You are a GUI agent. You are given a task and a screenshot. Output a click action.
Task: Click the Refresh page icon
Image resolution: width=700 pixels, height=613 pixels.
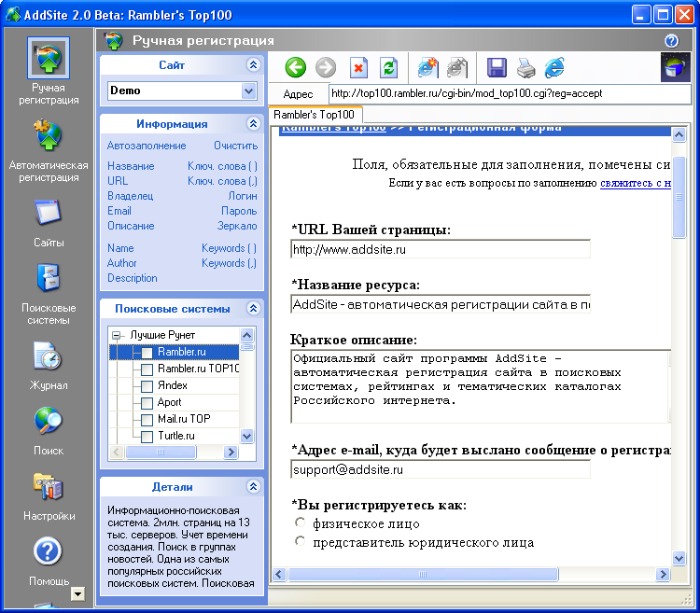[x=388, y=68]
